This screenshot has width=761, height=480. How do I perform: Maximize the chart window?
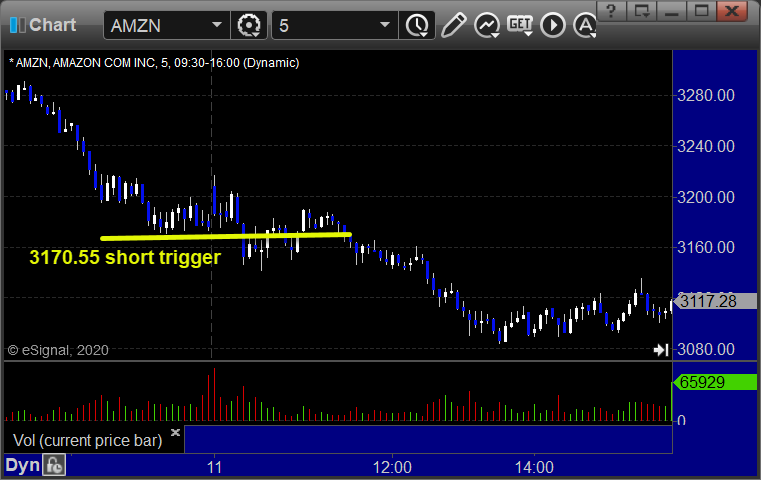coord(701,10)
